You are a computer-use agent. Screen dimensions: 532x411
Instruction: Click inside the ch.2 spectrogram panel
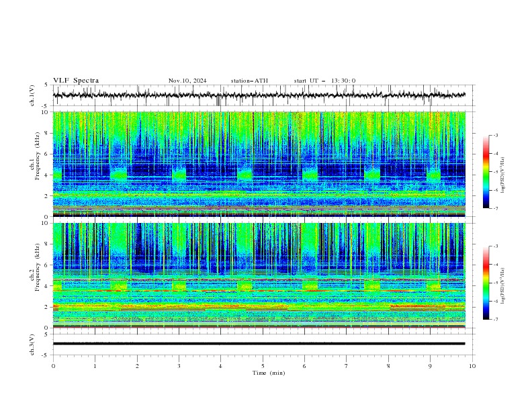coord(259,275)
